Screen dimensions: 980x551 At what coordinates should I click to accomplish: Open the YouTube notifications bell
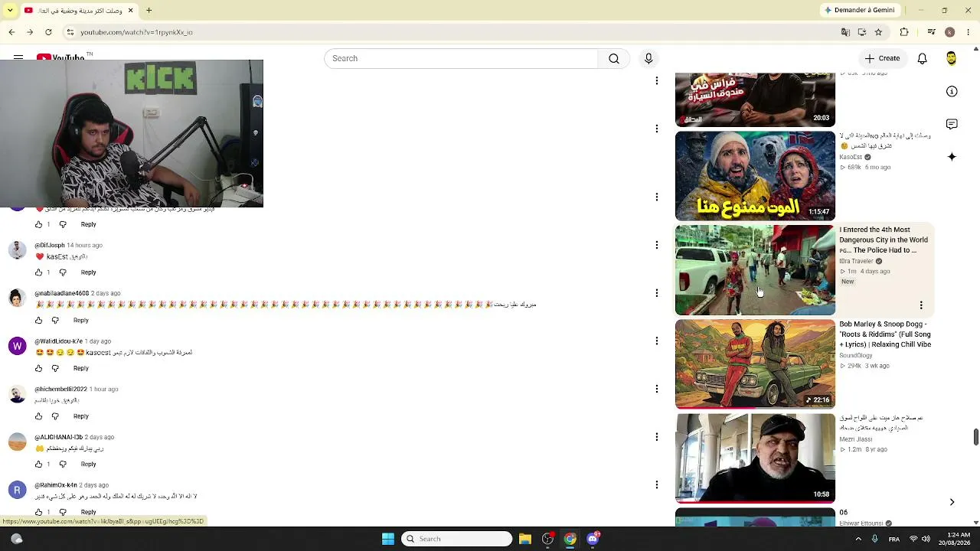click(923, 59)
